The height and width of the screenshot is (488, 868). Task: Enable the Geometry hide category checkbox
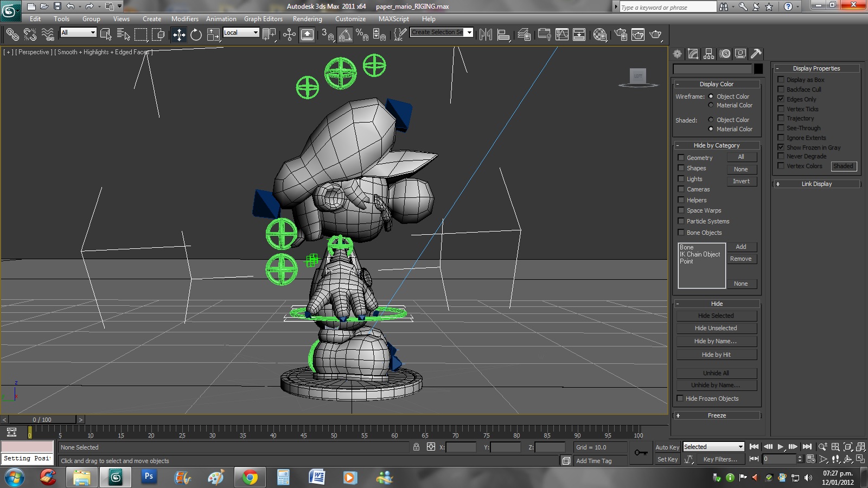[x=681, y=158]
